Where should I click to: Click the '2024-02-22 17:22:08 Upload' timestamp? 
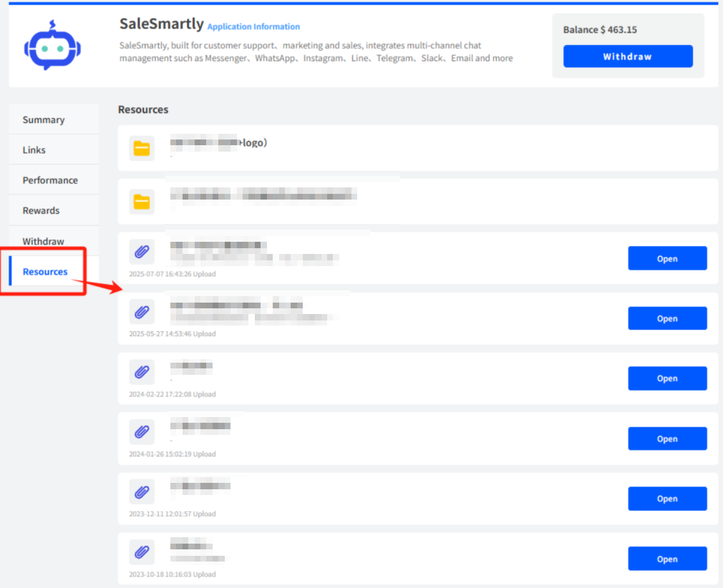[x=173, y=394]
